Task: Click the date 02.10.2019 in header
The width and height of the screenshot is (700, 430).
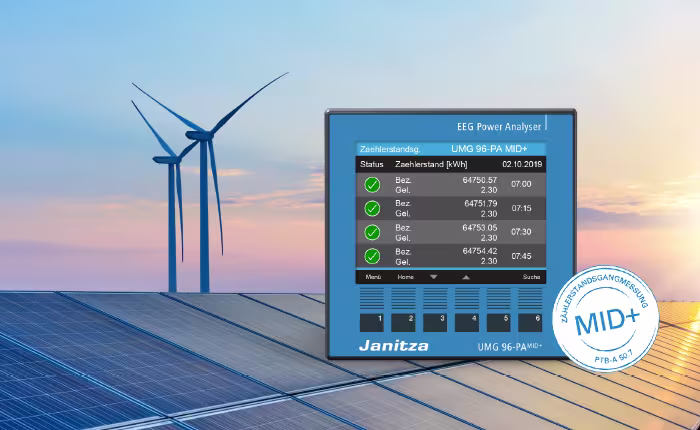Action: tap(522, 163)
